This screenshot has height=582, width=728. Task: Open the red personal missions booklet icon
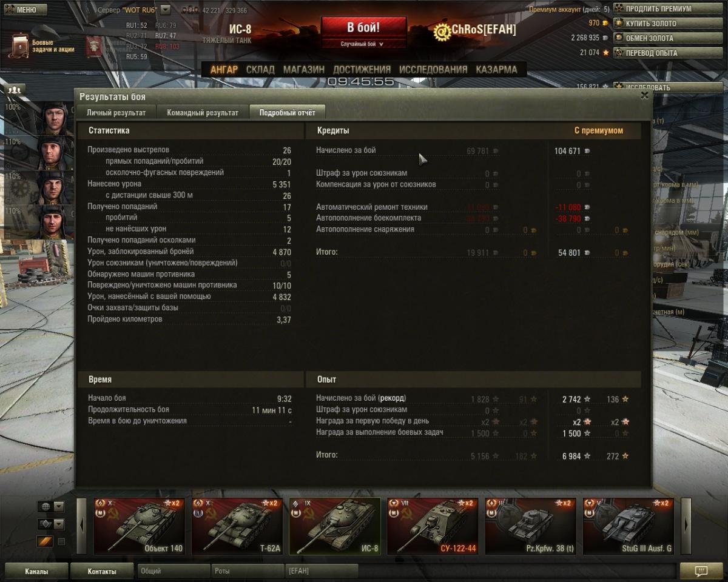[x=93, y=46]
